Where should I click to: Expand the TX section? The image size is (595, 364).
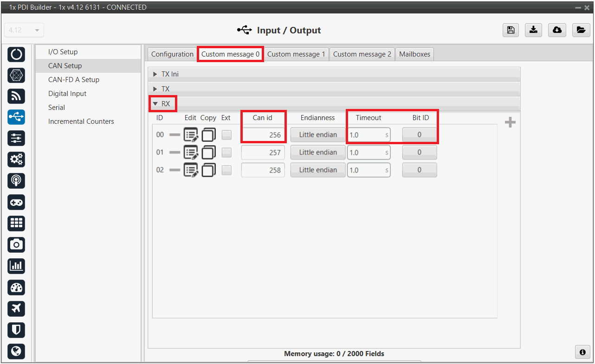click(165, 89)
